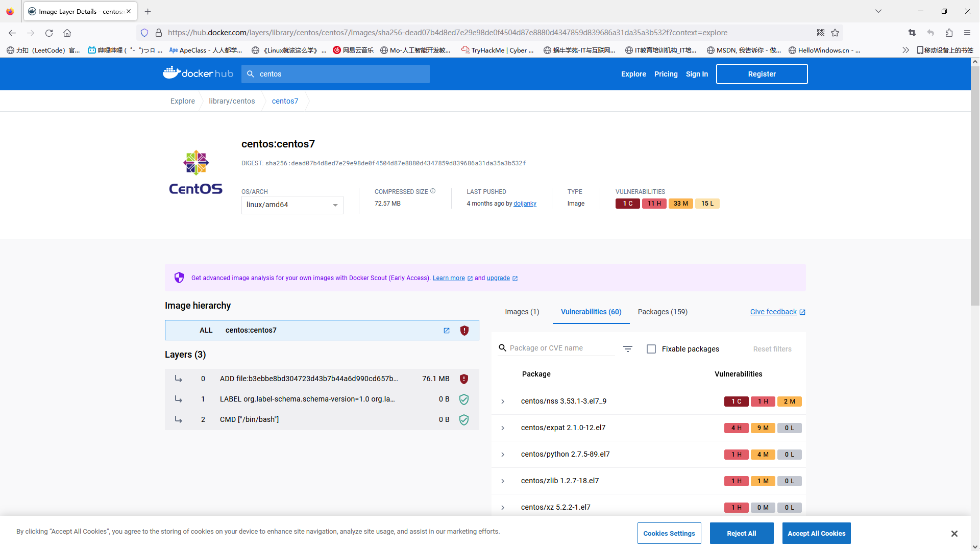The image size is (980, 551).
Task: Expand the centos/nss 3.53.1-3.el7_9 row
Action: pos(503,402)
